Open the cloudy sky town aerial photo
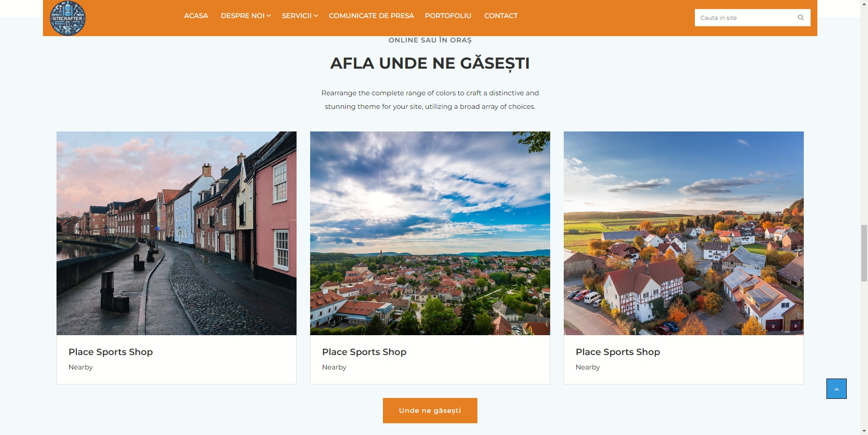The height and width of the screenshot is (435, 868). [430, 233]
